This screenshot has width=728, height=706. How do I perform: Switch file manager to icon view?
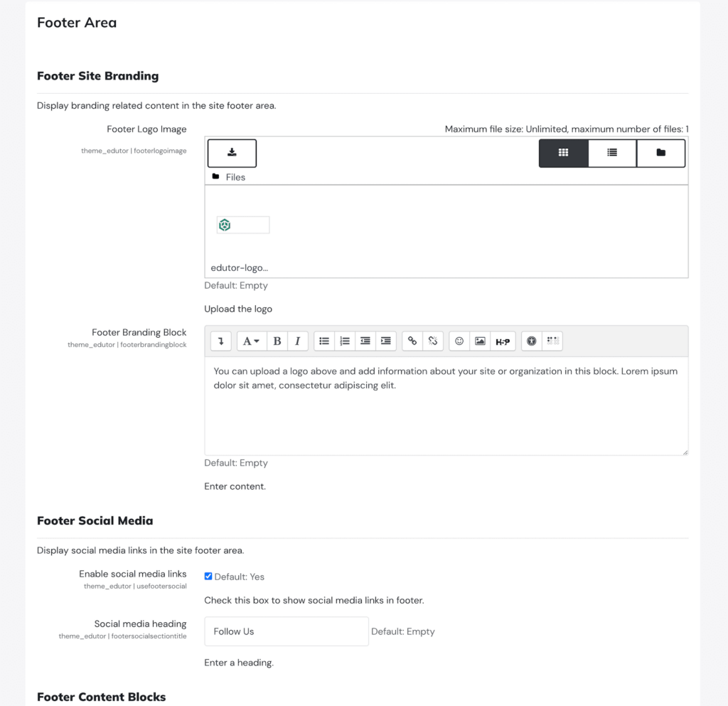point(563,152)
